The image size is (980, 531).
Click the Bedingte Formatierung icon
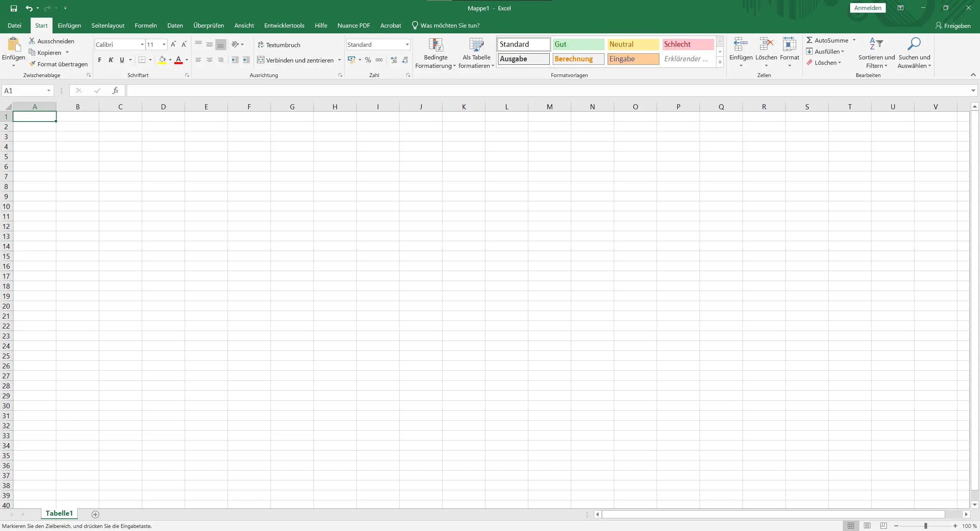coord(436,45)
